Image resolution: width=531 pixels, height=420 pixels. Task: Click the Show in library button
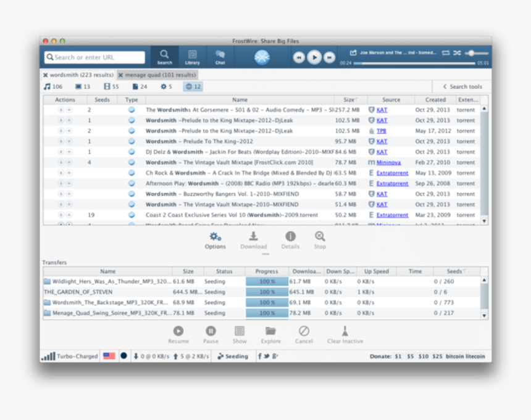pos(240,335)
